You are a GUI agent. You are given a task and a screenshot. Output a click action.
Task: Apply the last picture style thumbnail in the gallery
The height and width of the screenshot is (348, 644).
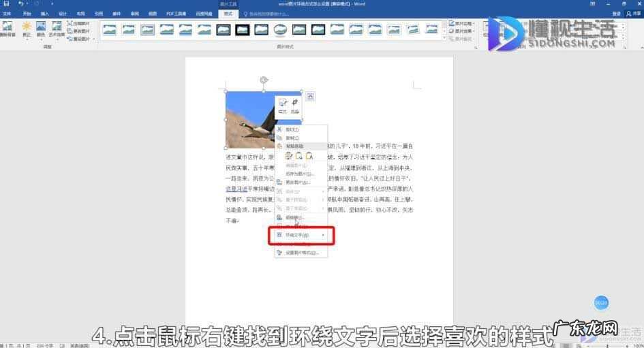click(x=431, y=29)
